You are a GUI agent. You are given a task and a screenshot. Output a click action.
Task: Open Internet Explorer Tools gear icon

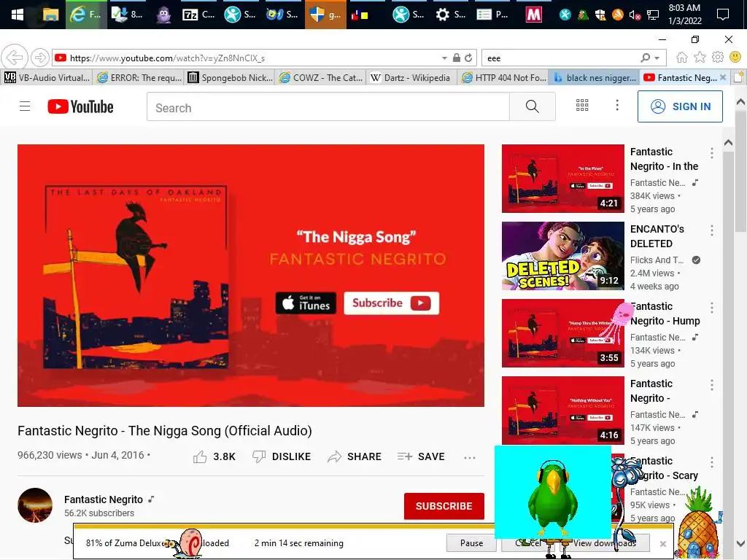tap(718, 58)
